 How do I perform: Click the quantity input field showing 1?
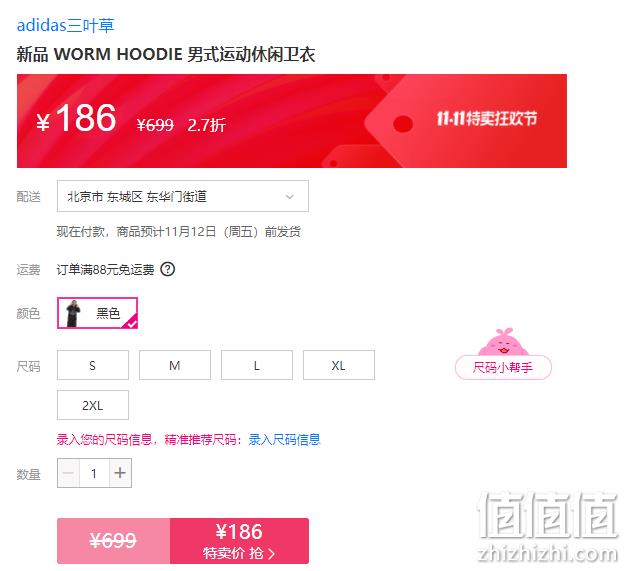(94, 473)
